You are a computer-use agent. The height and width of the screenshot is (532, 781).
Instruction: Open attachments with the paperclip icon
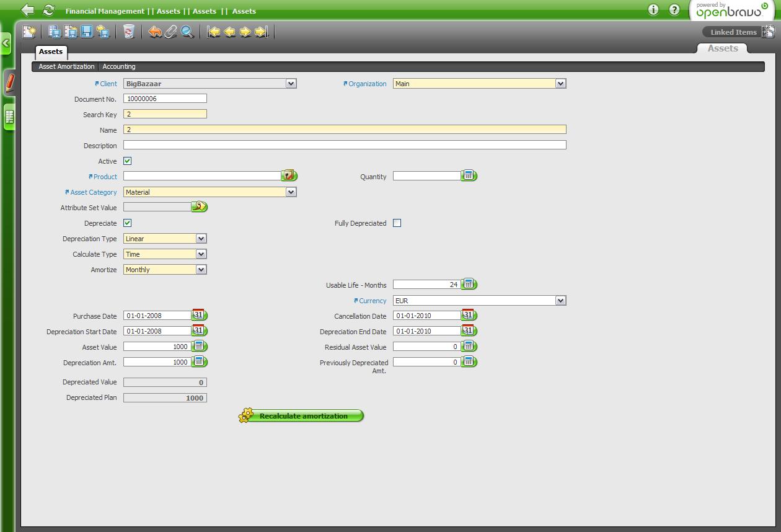171,32
